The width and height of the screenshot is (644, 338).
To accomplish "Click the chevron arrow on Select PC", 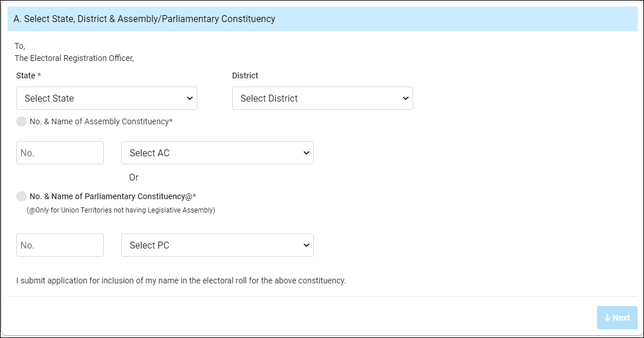I will tap(306, 245).
